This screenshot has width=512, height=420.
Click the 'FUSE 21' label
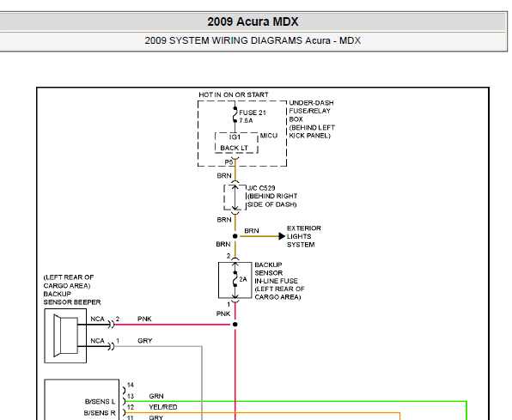click(x=253, y=113)
